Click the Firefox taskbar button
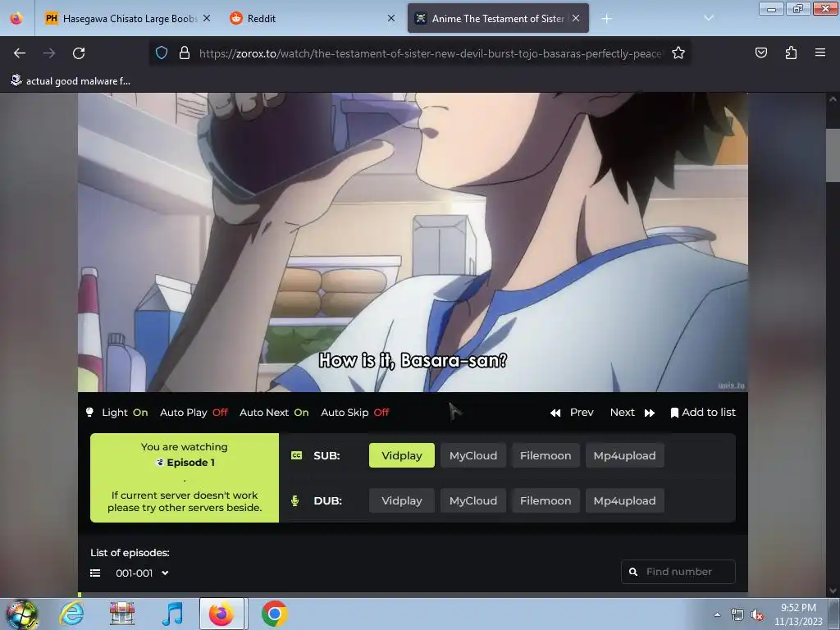The width and height of the screenshot is (840, 630). tap(221, 614)
